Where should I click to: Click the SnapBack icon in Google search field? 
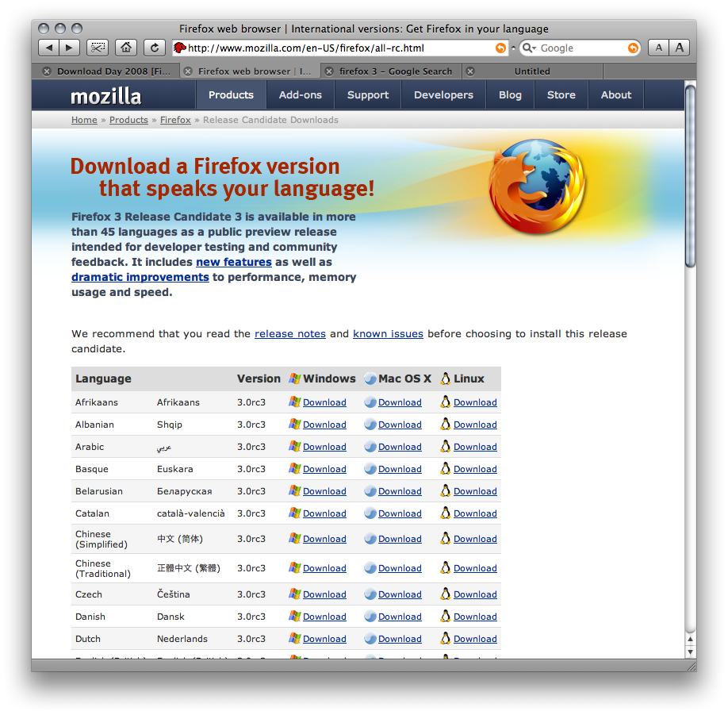(x=633, y=48)
